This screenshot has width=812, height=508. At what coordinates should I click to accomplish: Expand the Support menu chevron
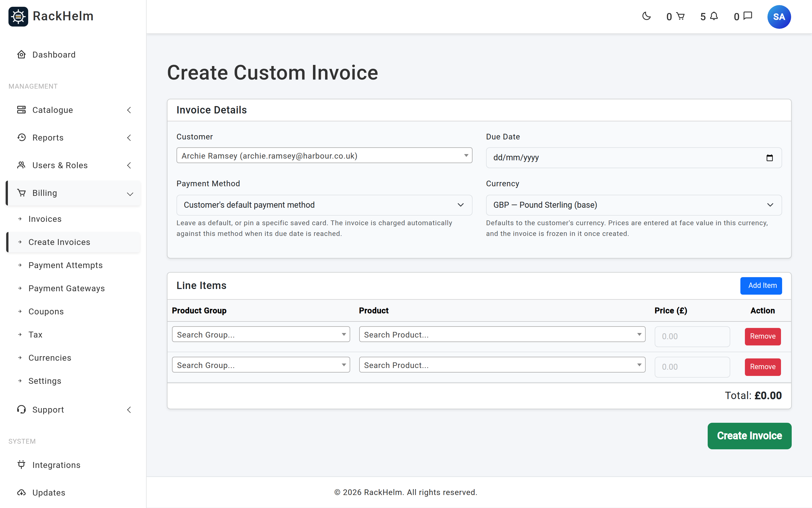129,410
